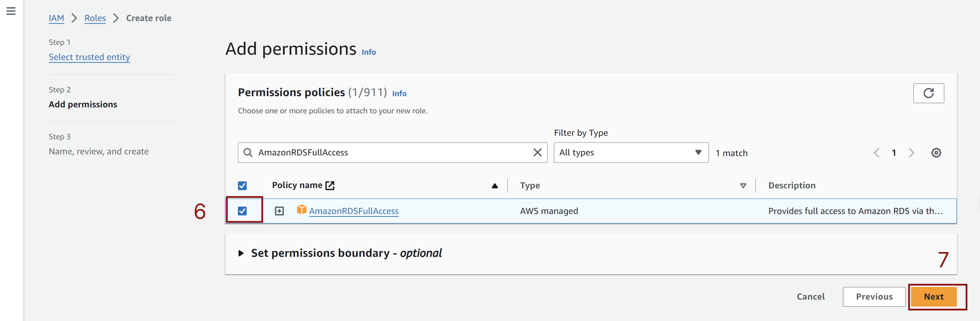Go to IAM breadcrumb
Screen dimensions: 980x321
tap(56, 18)
